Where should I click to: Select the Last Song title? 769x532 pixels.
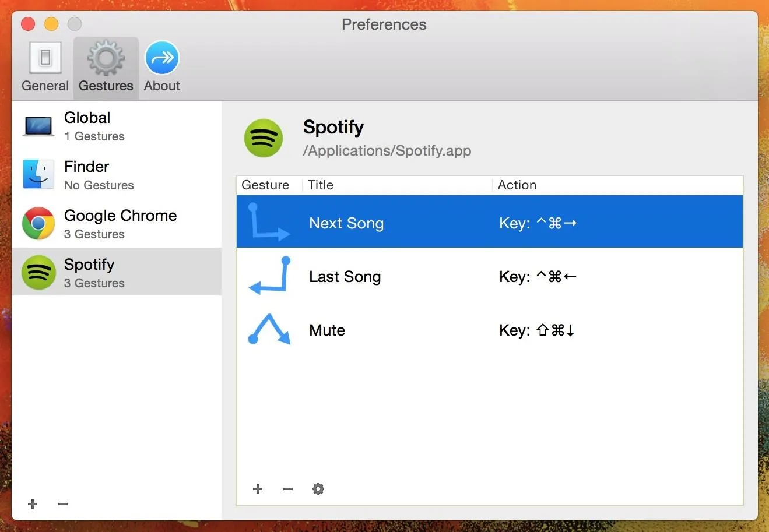coord(345,277)
